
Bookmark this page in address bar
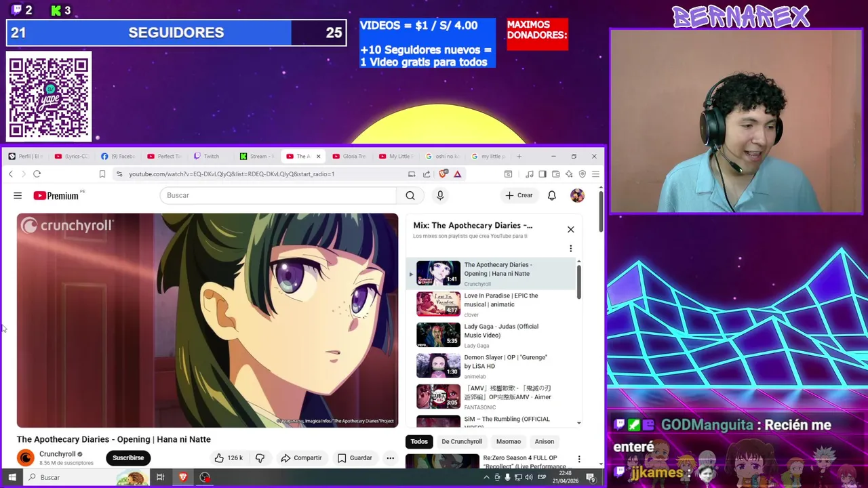point(102,174)
